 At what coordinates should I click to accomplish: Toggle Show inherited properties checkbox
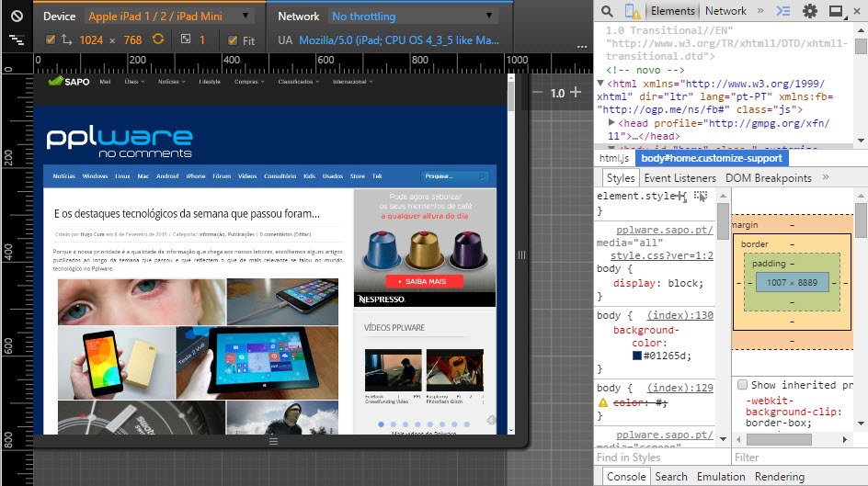pyautogui.click(x=742, y=384)
